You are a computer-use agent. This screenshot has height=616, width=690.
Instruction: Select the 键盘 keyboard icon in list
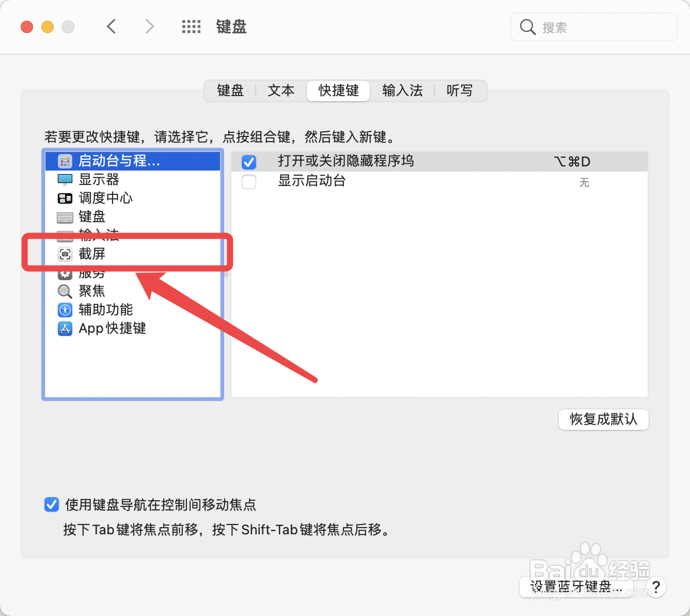(65, 217)
